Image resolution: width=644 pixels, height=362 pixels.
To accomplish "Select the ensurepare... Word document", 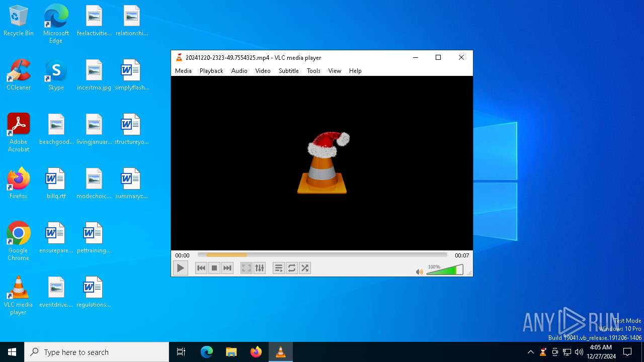I will click(x=56, y=238).
